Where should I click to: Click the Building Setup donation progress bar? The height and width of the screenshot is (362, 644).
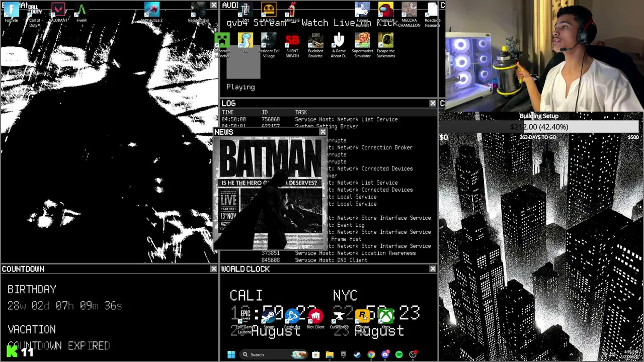[538, 127]
